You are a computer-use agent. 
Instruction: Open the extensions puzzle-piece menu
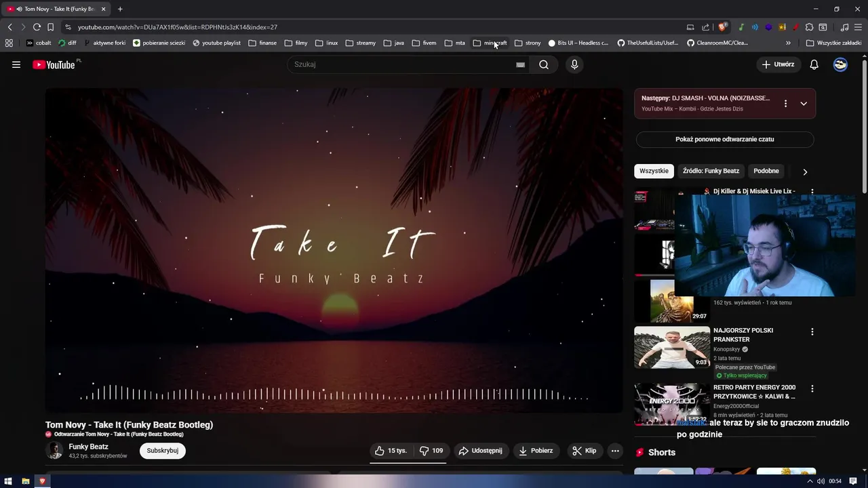(809, 27)
